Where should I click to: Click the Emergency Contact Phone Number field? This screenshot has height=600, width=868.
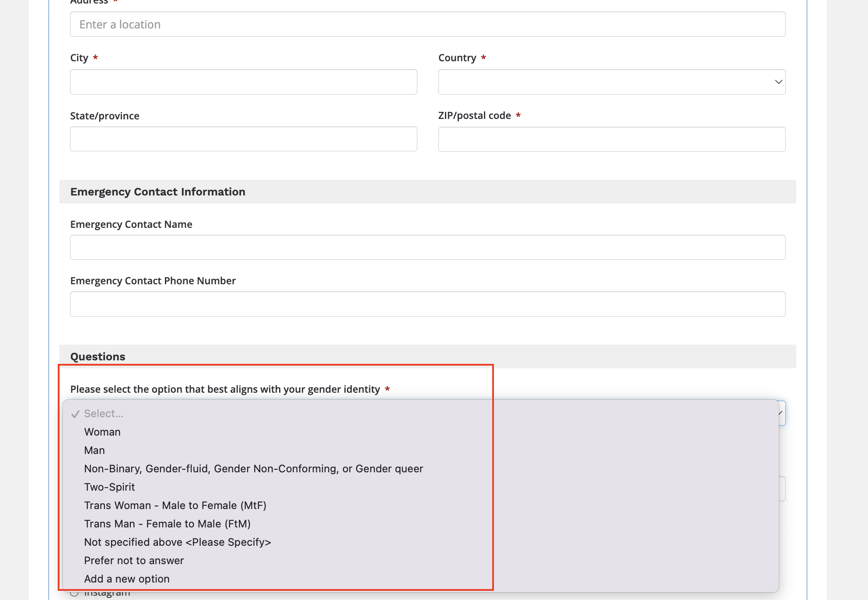[x=427, y=304]
